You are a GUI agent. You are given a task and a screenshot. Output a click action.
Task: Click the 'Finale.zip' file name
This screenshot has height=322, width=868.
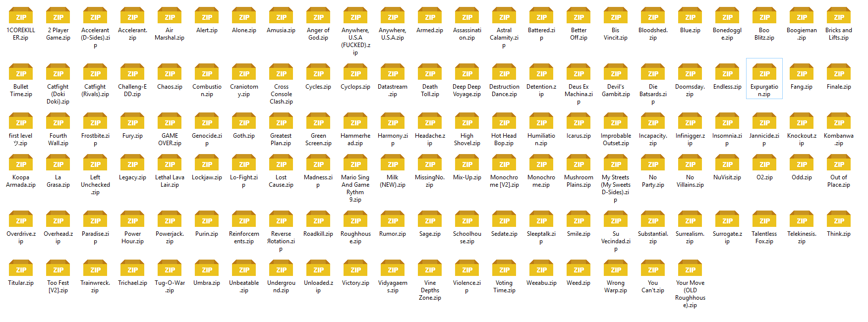point(839,87)
